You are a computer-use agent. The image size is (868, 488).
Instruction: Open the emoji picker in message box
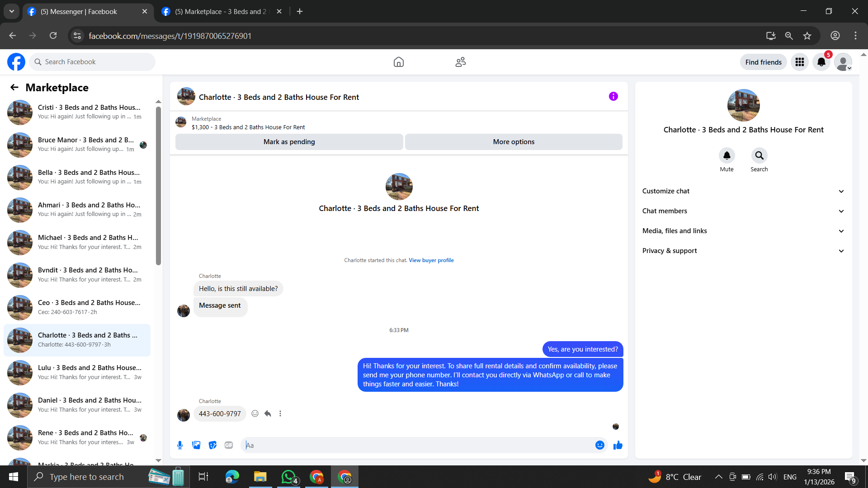[599, 445]
